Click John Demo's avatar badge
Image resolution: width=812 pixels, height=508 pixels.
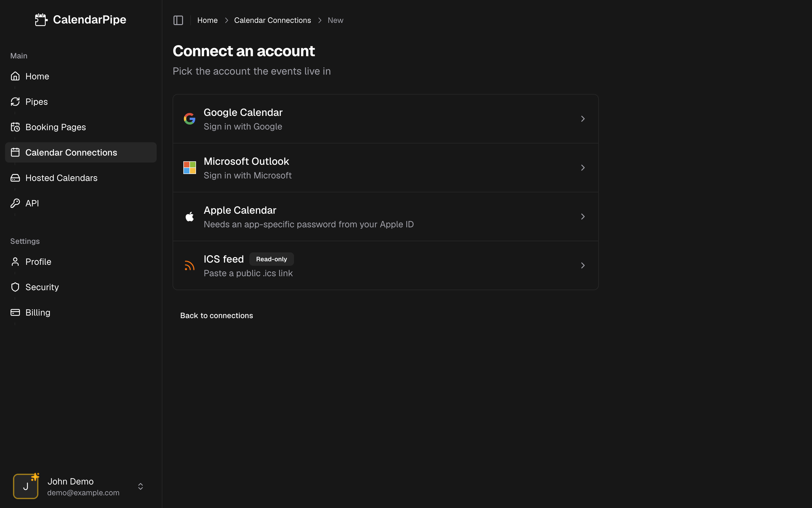click(26, 486)
